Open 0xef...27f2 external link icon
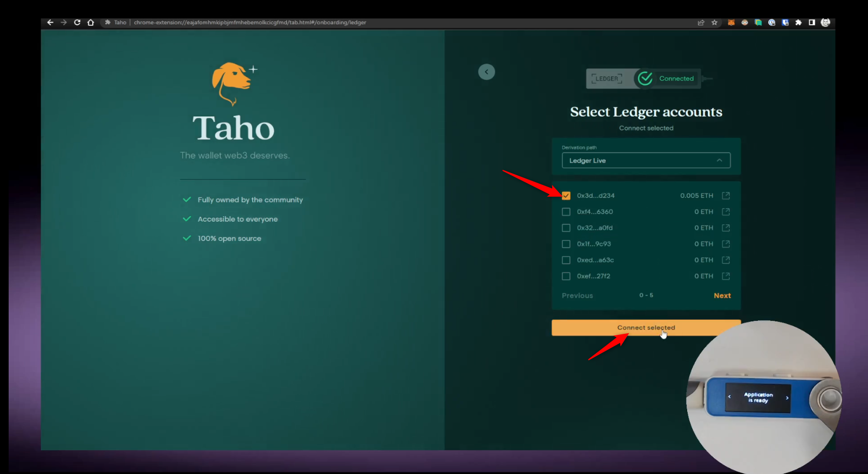 725,276
